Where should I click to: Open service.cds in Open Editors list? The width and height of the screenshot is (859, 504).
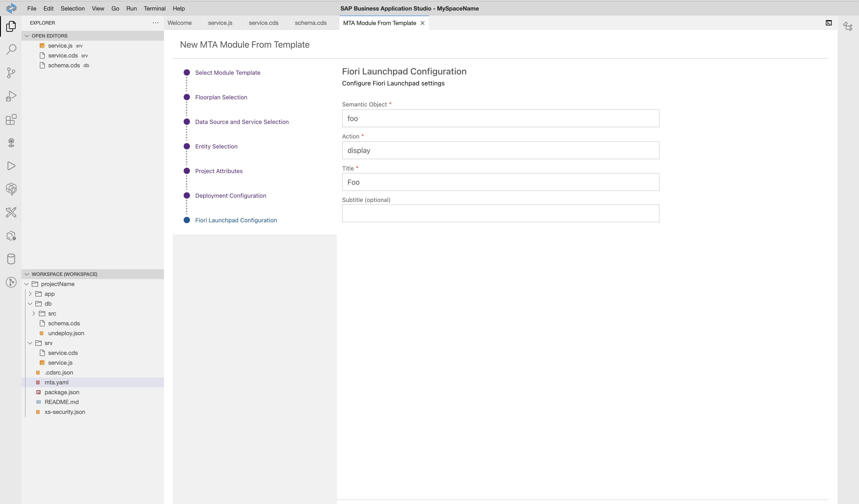click(x=93, y=55)
